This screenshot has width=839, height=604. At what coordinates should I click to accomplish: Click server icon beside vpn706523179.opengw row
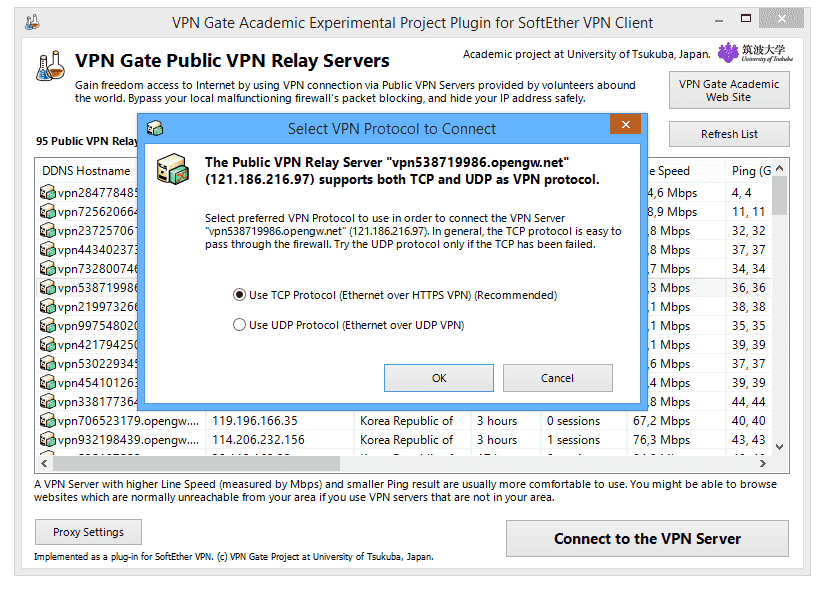pyautogui.click(x=48, y=421)
